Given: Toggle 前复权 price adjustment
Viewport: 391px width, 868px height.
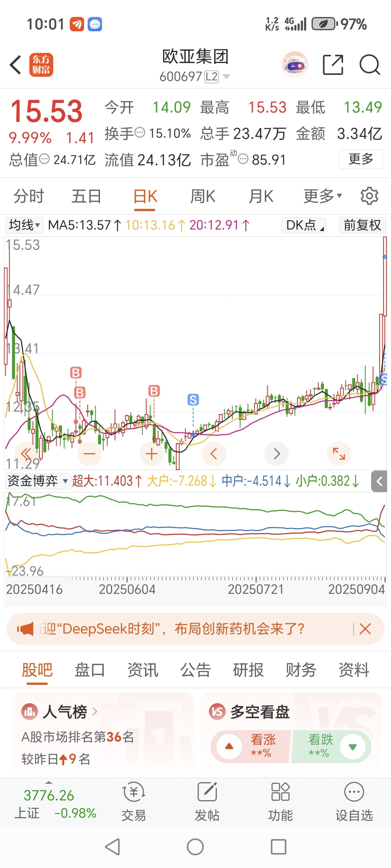Looking at the screenshot, I should (362, 225).
